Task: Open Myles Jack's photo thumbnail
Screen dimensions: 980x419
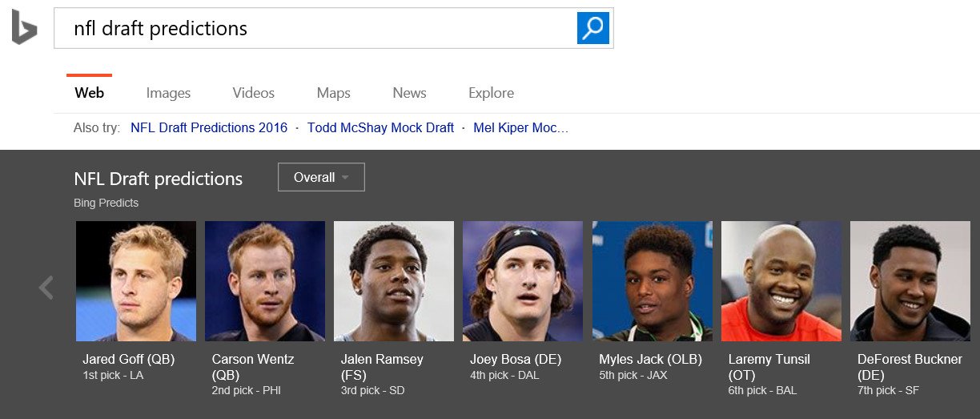Action: coord(653,281)
